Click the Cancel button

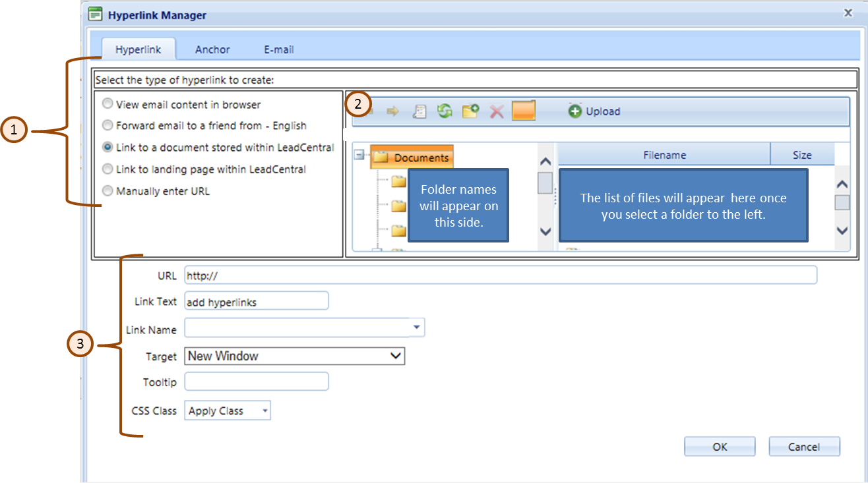point(804,447)
